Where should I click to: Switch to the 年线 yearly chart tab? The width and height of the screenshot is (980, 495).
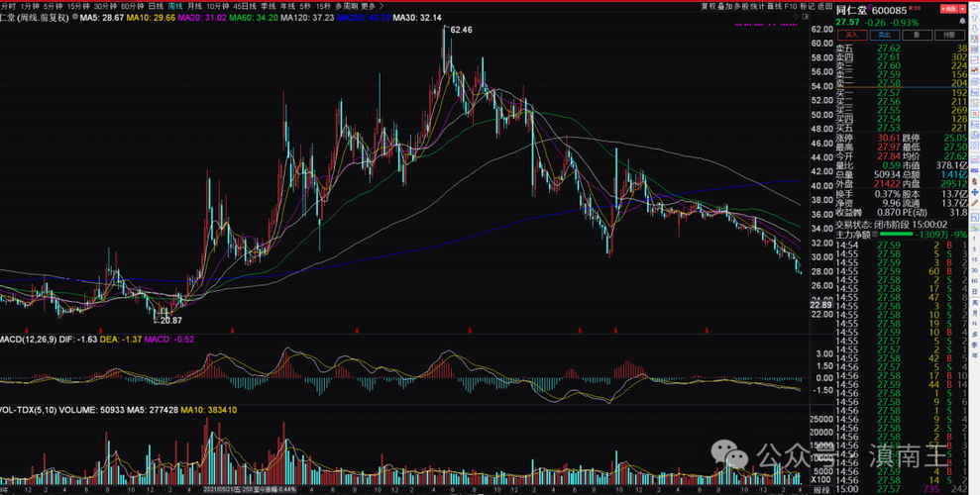tap(287, 6)
